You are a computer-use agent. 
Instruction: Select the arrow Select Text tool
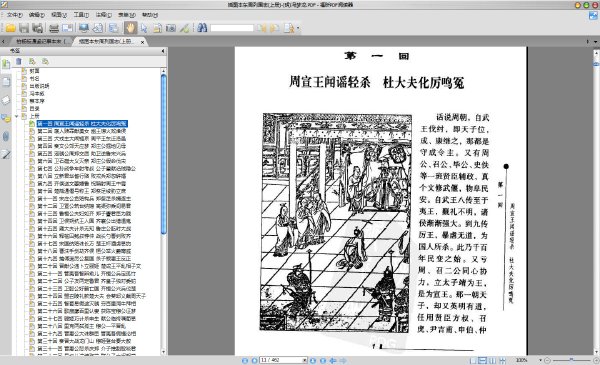click(x=144, y=28)
